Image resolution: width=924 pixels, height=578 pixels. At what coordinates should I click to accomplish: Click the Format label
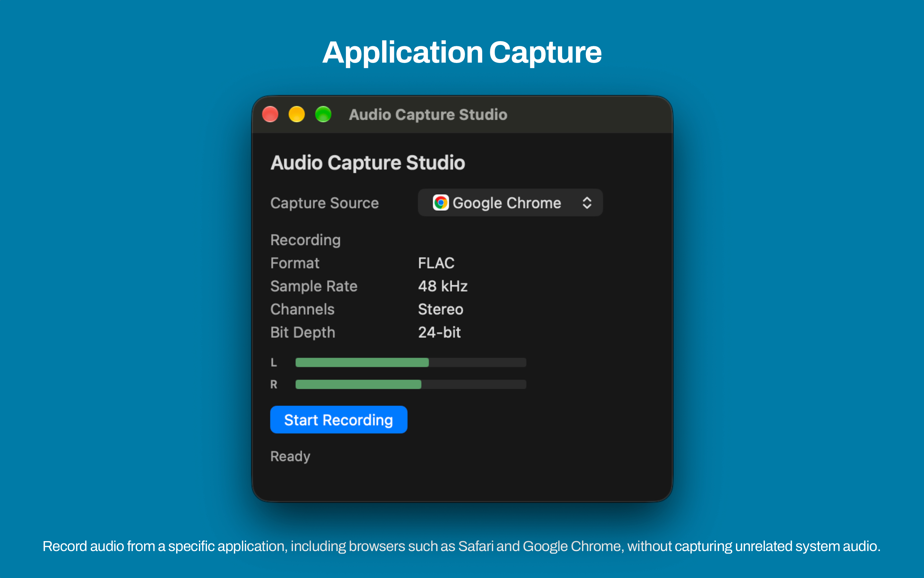tap(295, 263)
